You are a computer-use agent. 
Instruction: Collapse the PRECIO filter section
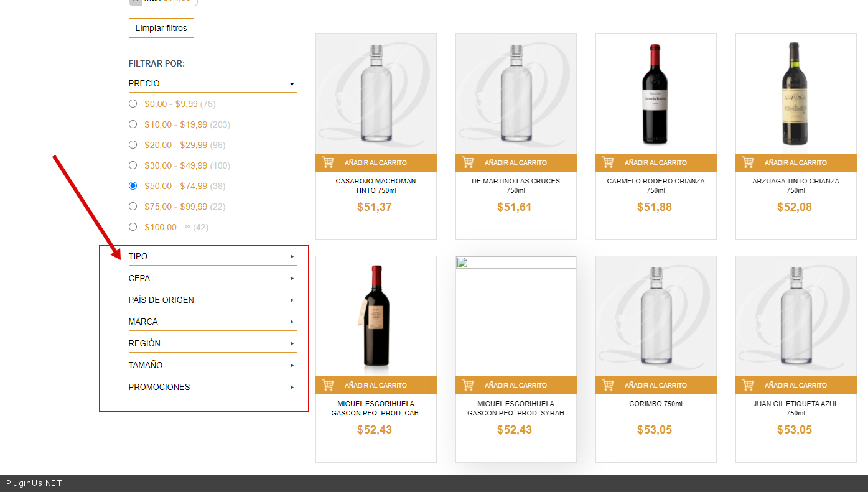[x=292, y=84]
